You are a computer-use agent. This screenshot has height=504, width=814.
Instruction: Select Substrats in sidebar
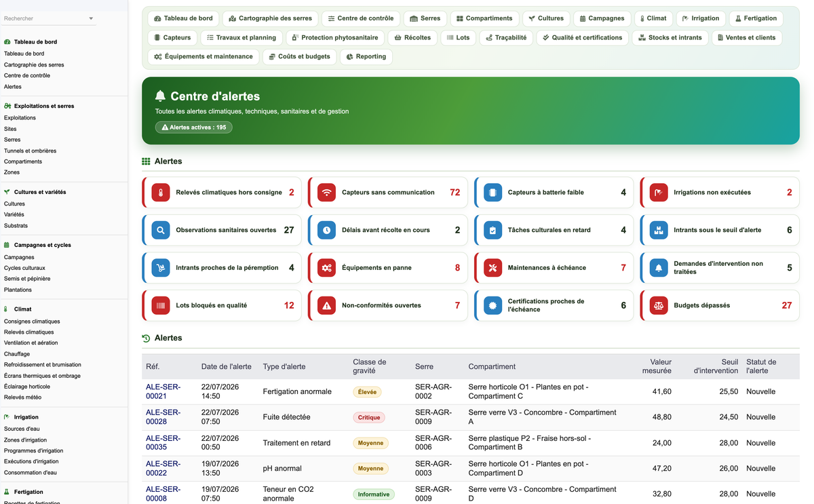(x=16, y=225)
